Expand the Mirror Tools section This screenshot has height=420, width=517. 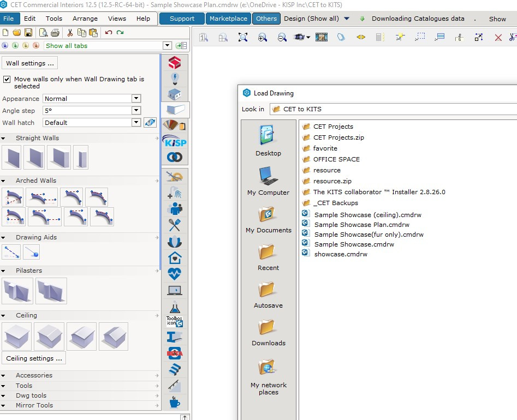pos(3,406)
